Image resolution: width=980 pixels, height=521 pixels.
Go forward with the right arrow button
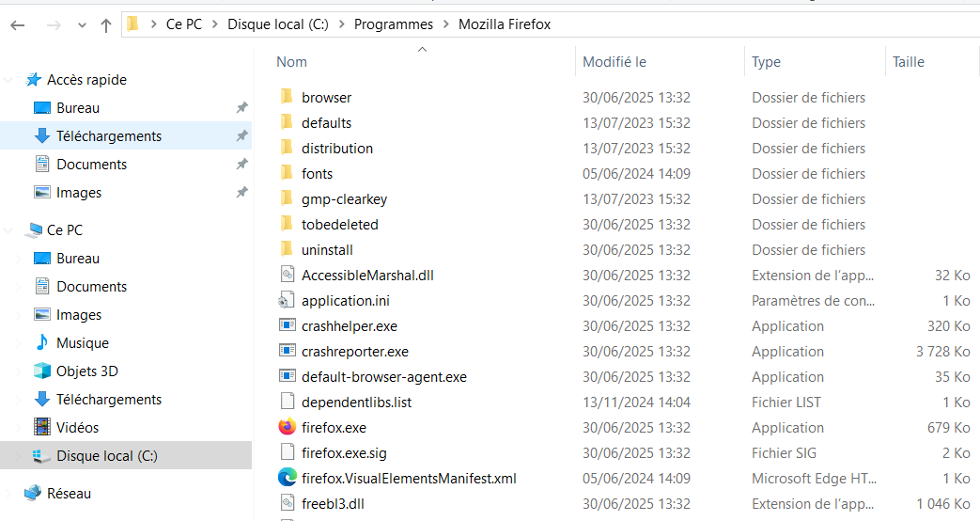click(54, 25)
